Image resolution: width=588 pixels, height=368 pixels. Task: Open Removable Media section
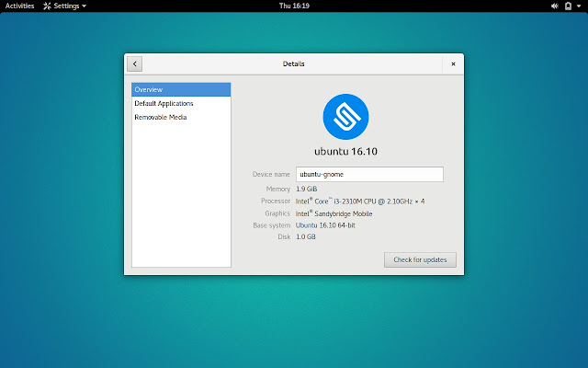pyautogui.click(x=181, y=117)
